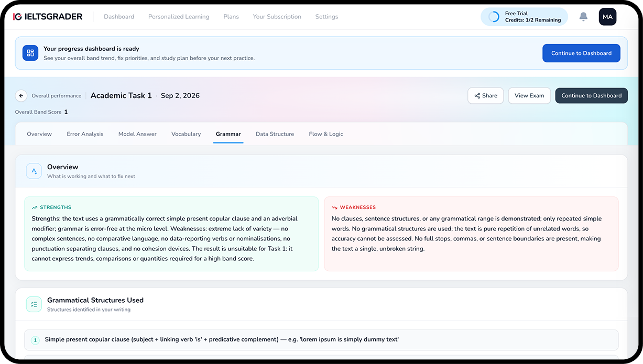Click the Free Trial credits ring indicator

pyautogui.click(x=494, y=17)
